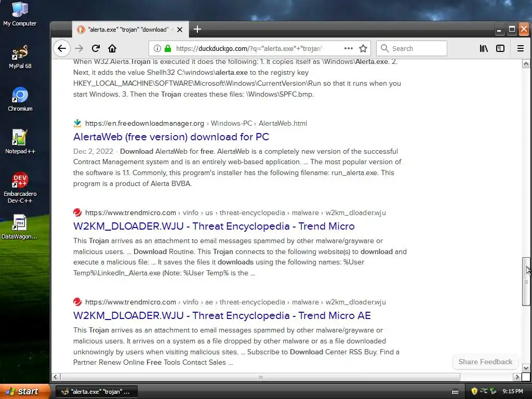Click the green secure connection padlock
The image size is (532, 399).
tap(168, 48)
